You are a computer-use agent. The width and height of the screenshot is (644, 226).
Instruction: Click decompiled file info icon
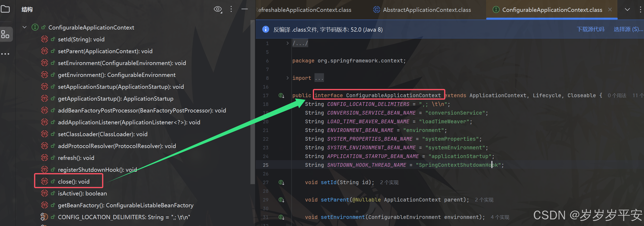click(x=265, y=29)
